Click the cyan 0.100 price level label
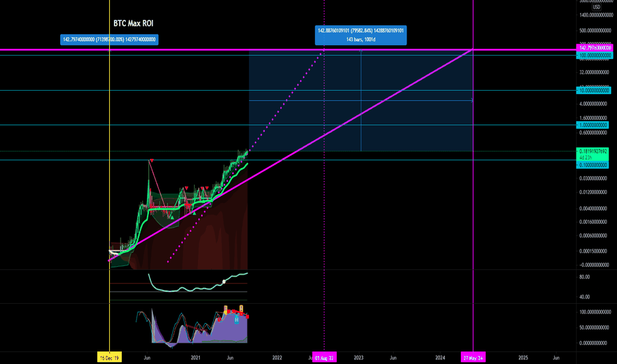Viewport: 617px width, 364px height. coord(593,165)
